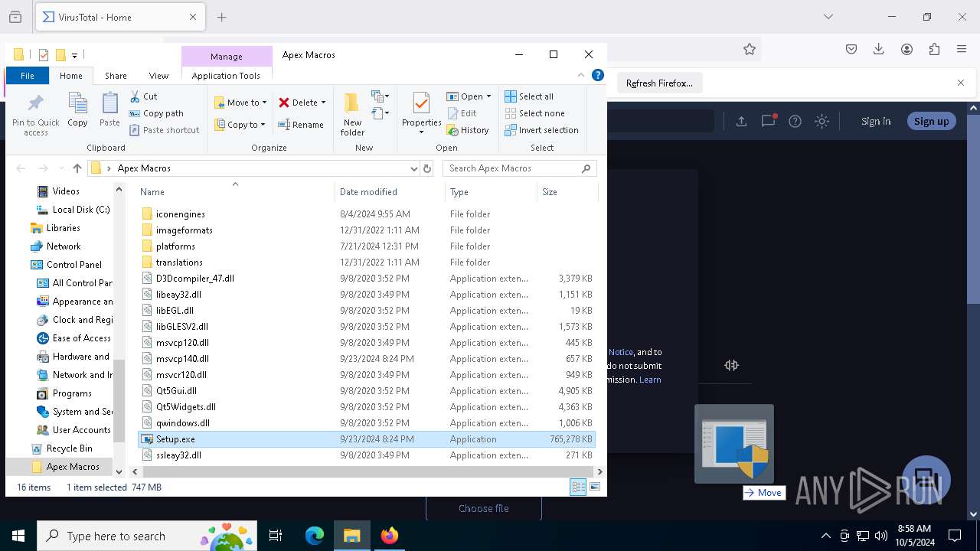Open Application Tools tab
This screenshot has width=980, height=551.
pos(226,76)
